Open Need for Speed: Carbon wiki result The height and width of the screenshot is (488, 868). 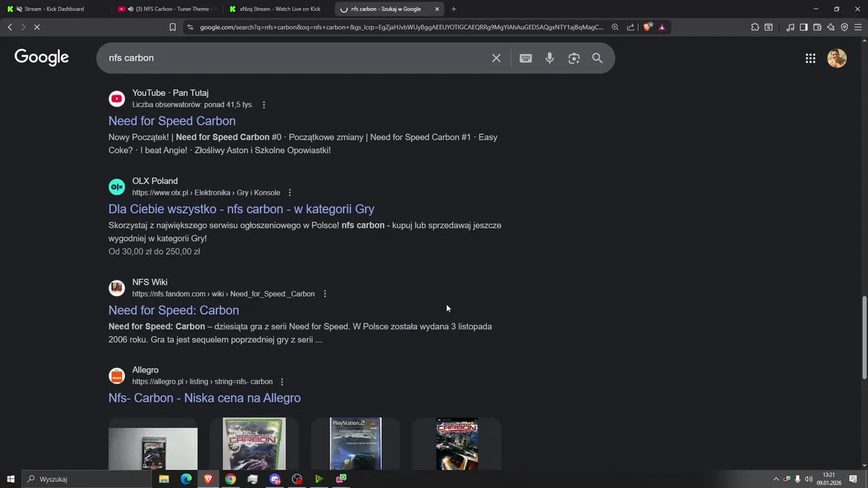pyautogui.click(x=174, y=310)
